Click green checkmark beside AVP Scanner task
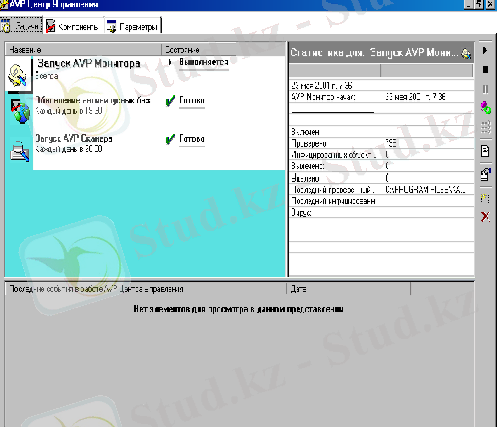This screenshot has height=427, width=497. 170,139
